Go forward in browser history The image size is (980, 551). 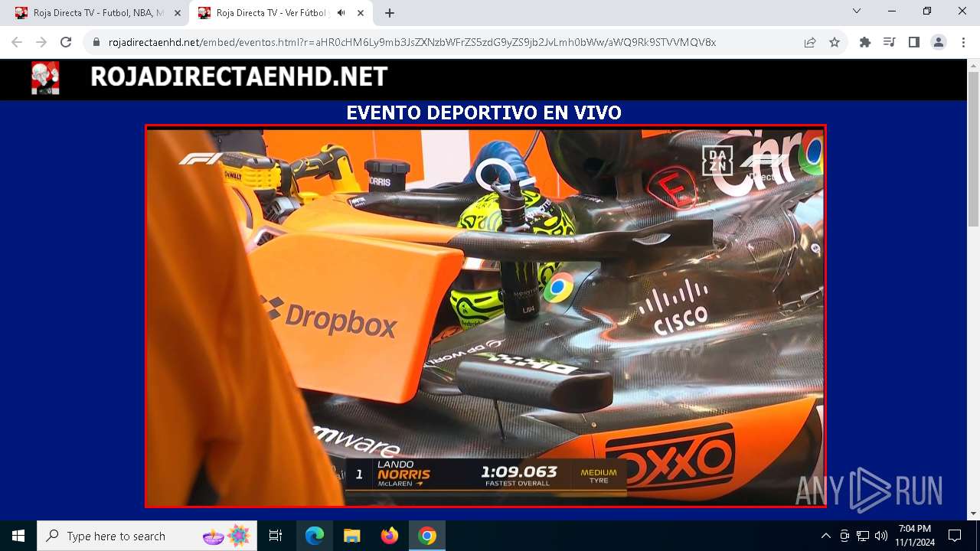point(41,42)
